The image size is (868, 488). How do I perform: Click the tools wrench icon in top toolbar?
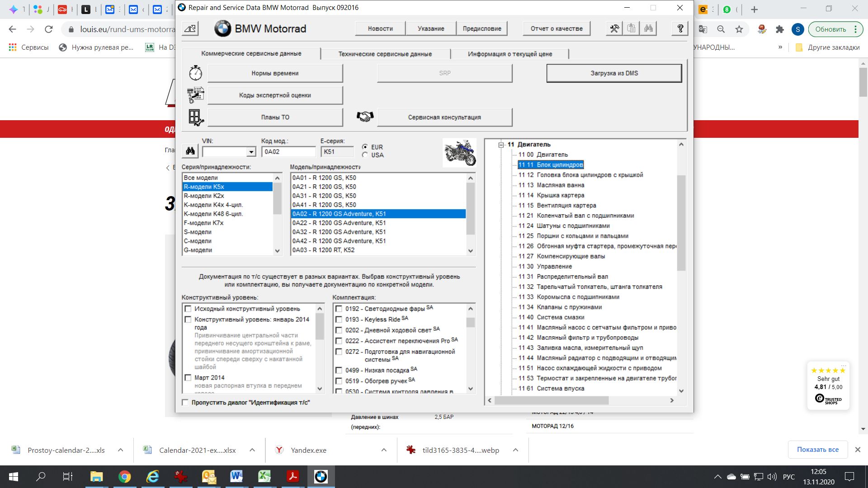[x=614, y=28]
